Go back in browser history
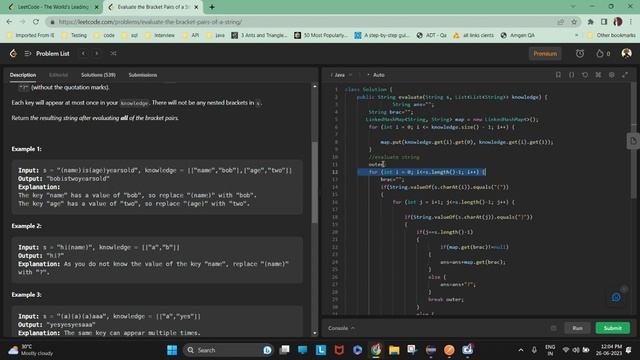The width and height of the screenshot is (640, 360). pos(9,22)
